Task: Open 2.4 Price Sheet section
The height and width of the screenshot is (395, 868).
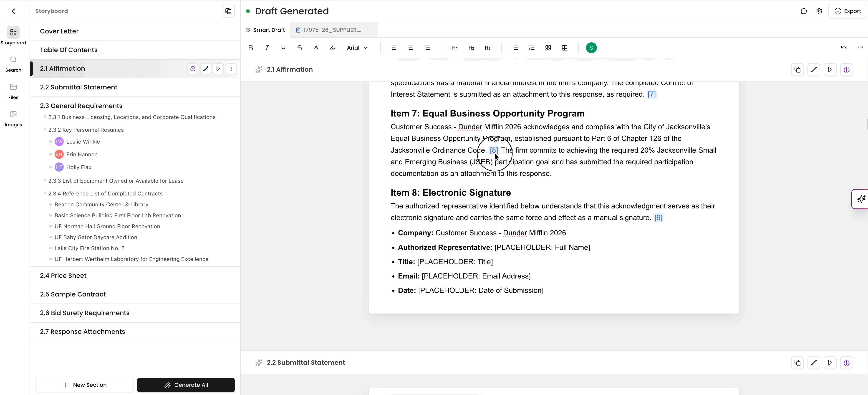Action: coord(135,276)
